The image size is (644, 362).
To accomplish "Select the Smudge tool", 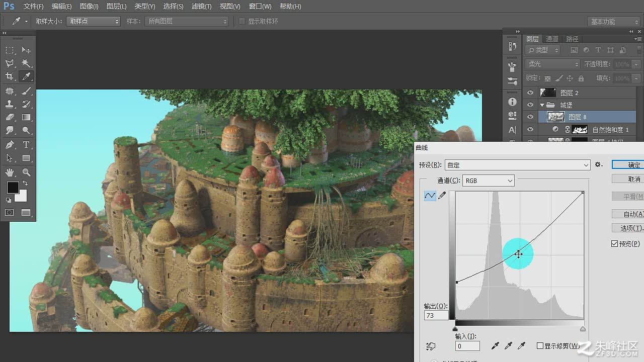I will pos(10,130).
